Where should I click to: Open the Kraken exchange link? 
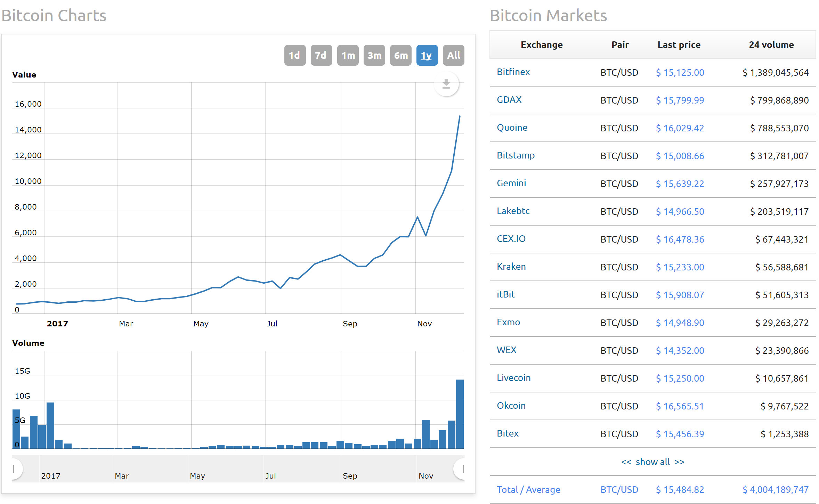pyautogui.click(x=511, y=267)
